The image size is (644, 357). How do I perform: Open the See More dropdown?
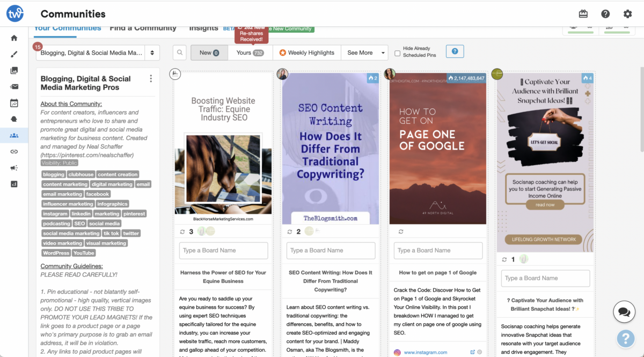click(364, 53)
